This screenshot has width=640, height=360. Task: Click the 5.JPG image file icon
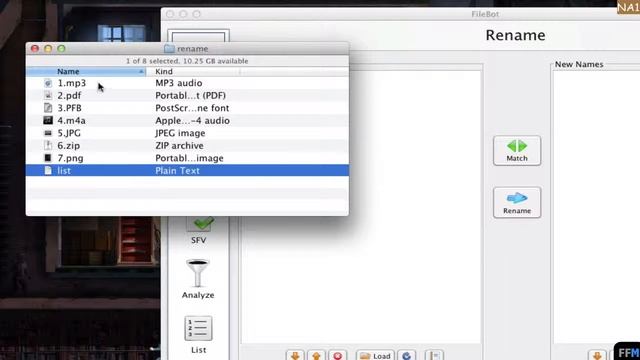[48, 133]
